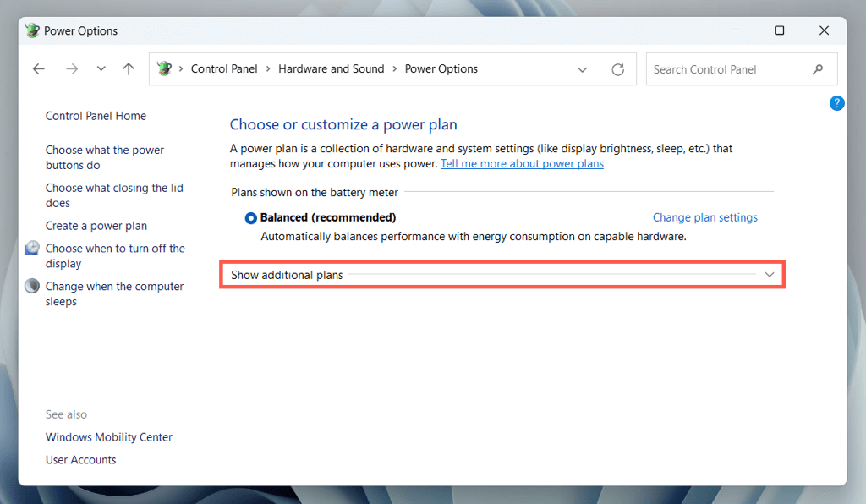Click the Refresh address bar icon
The image size is (866, 504).
(618, 69)
